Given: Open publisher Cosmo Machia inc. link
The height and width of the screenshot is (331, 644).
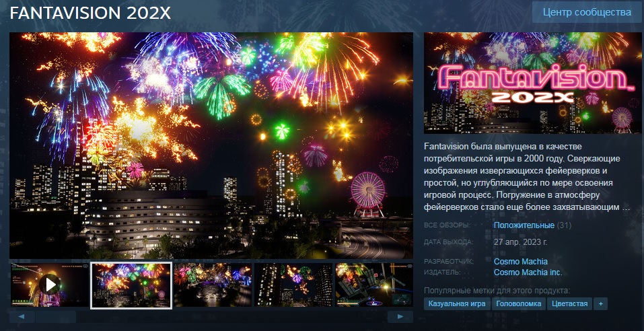Looking at the screenshot, I should [528, 272].
